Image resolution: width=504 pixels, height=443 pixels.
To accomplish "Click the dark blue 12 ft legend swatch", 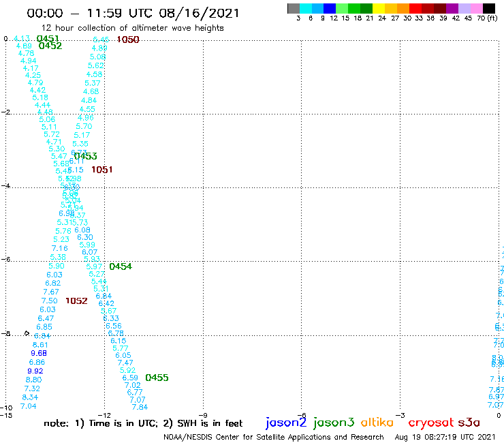I will click(x=330, y=8).
